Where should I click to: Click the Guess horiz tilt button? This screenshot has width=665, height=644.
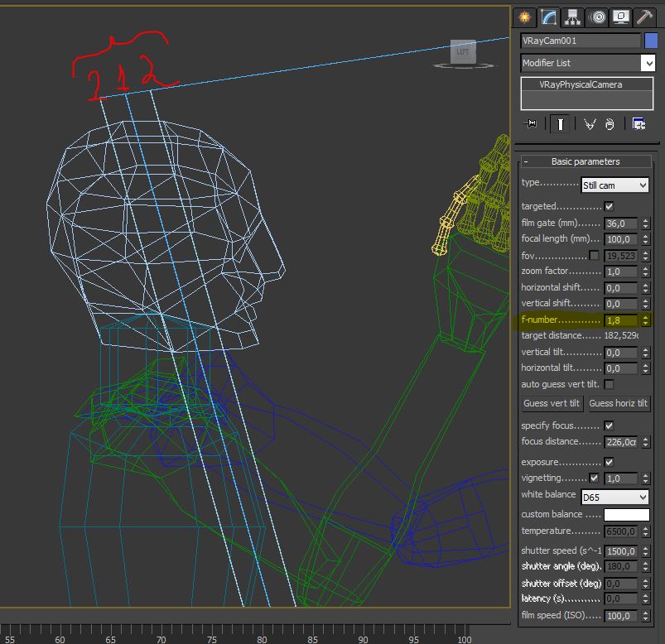(x=620, y=403)
